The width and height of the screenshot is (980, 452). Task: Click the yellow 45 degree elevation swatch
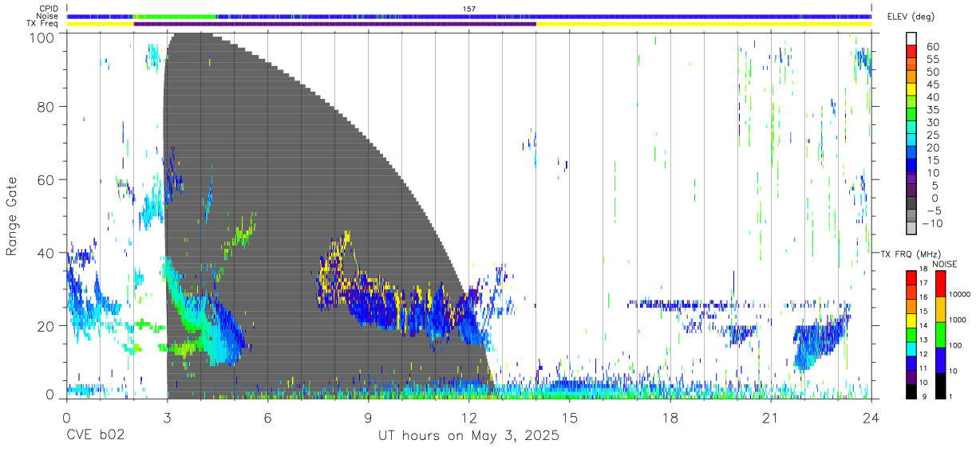[x=912, y=90]
